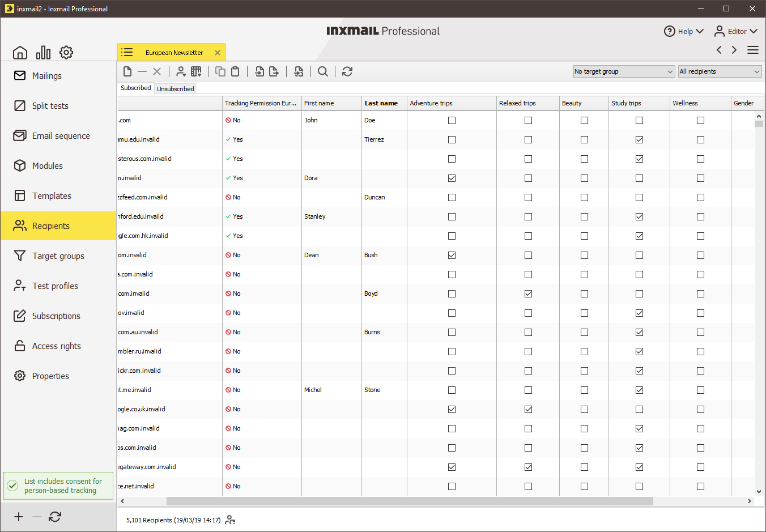Create a new recipient with the page icon
The width and height of the screenshot is (766, 532).
(127, 71)
